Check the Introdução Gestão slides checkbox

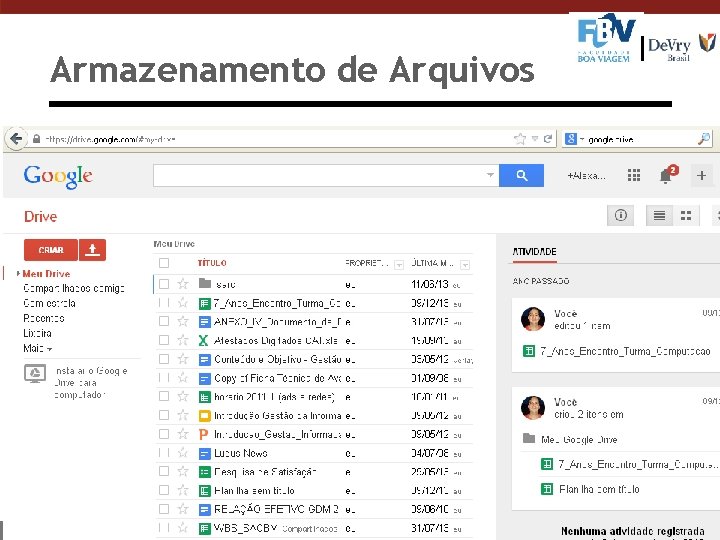click(x=164, y=415)
